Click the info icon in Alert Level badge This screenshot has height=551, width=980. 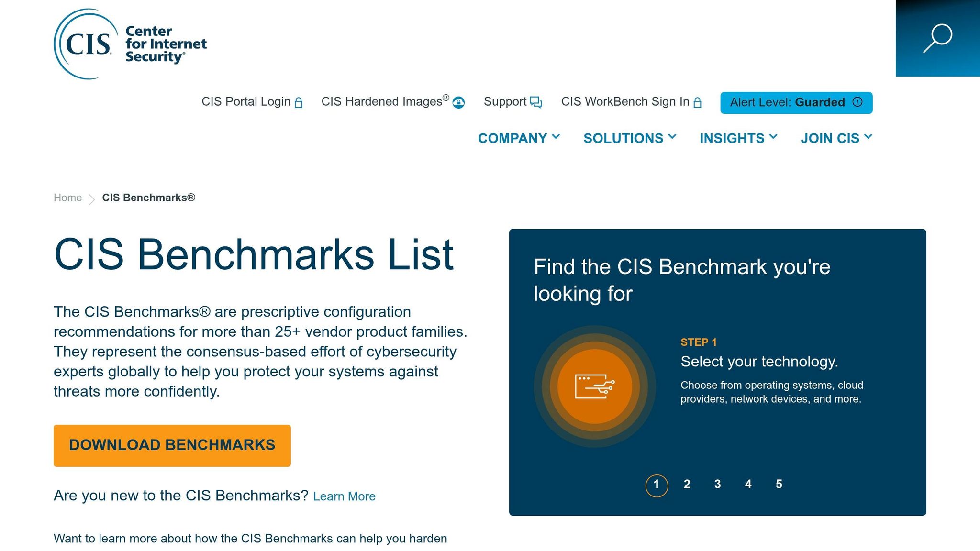[x=857, y=102]
